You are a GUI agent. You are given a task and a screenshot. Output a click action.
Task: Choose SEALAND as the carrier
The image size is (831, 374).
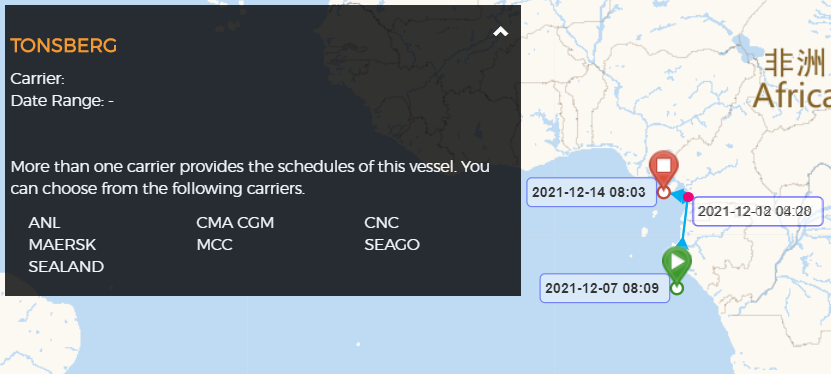pyautogui.click(x=66, y=266)
